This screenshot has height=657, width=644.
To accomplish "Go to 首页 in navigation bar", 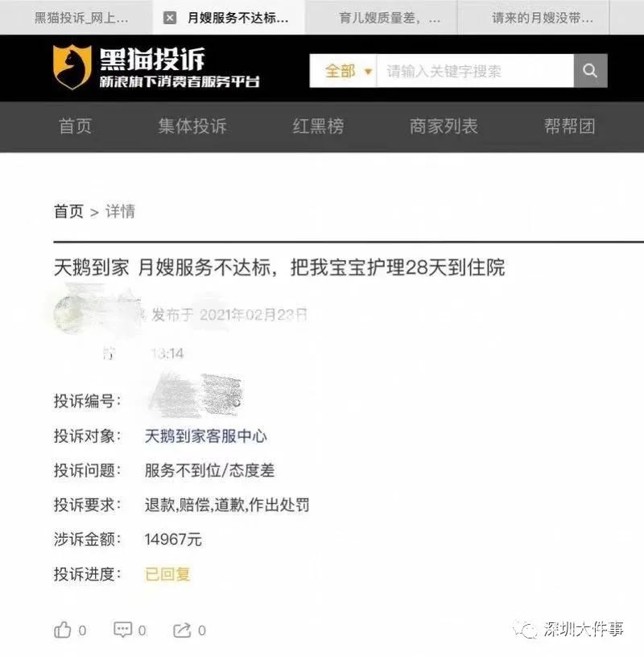I will 75,126.
